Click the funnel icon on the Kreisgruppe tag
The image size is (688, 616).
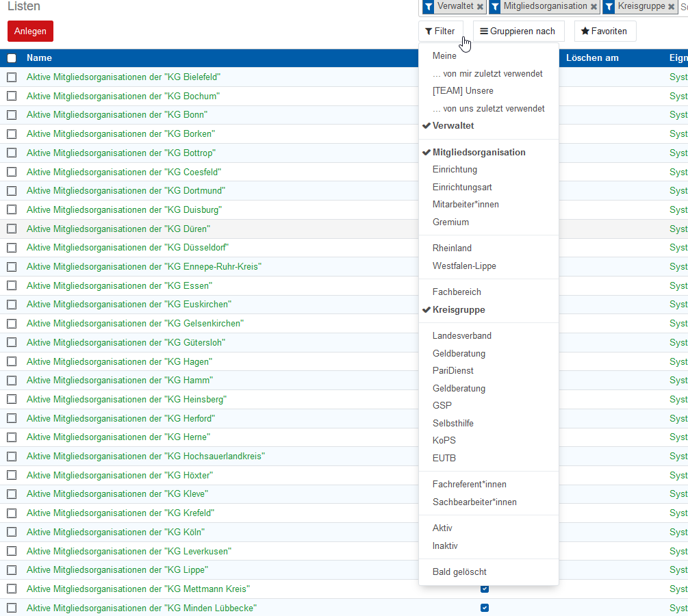609,6
